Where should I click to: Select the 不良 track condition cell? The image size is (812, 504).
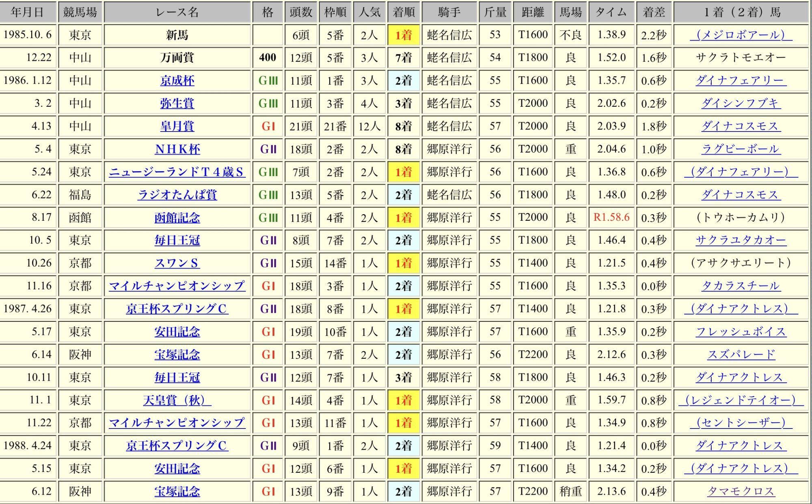tap(570, 35)
